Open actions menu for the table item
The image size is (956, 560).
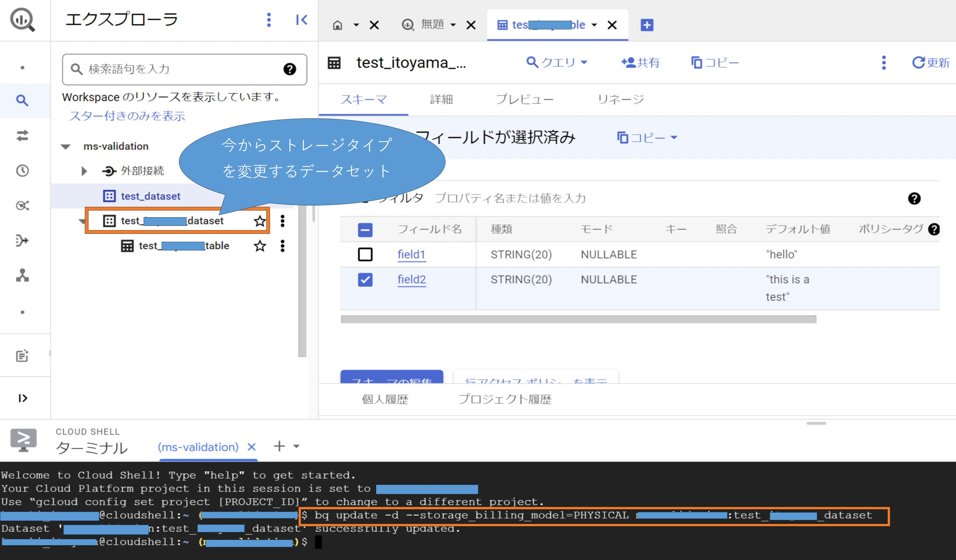click(282, 246)
